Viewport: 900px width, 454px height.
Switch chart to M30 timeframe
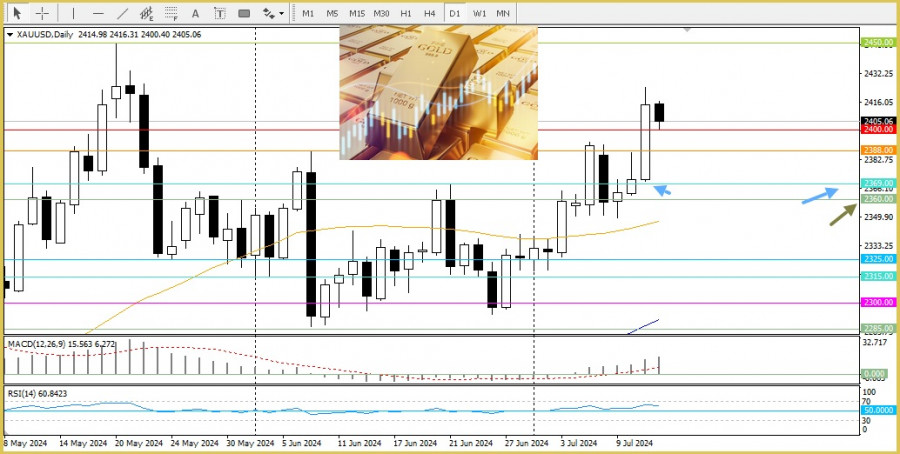click(x=381, y=13)
